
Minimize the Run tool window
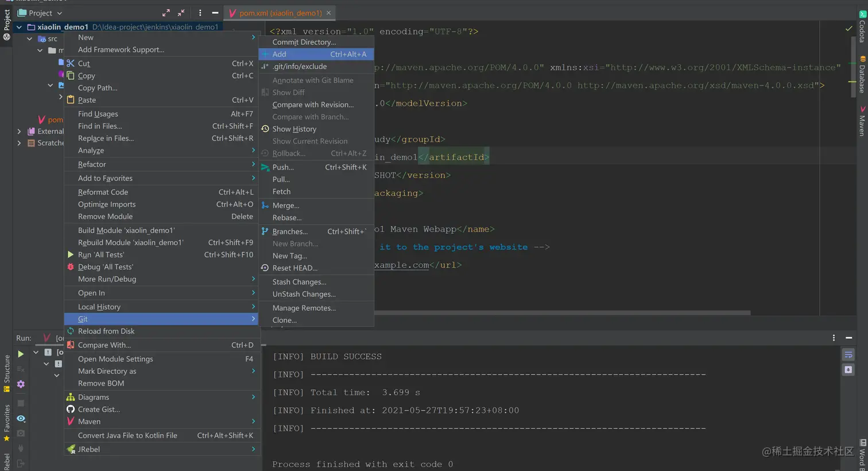[x=848, y=338]
